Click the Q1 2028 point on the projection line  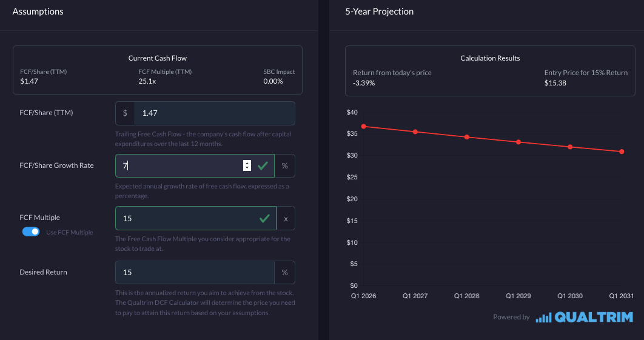(x=467, y=137)
